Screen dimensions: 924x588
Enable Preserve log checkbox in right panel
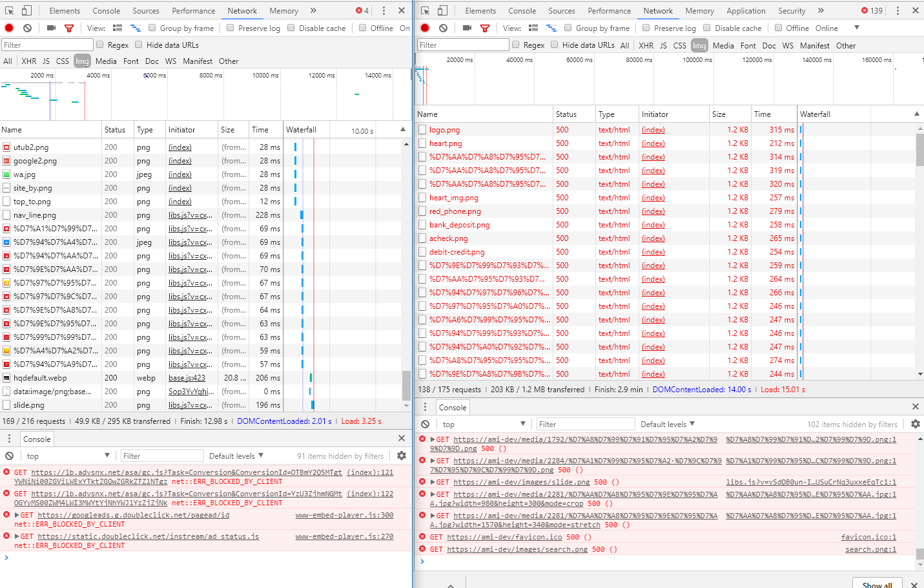tap(646, 28)
